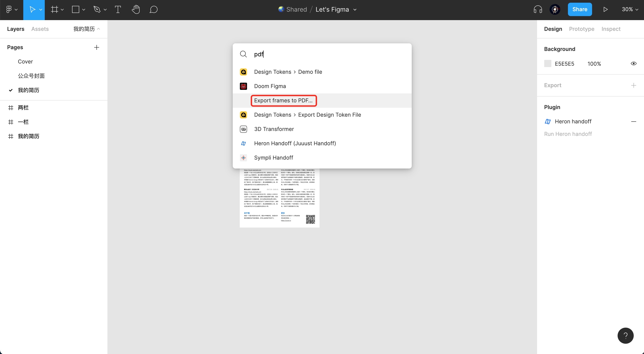The width and height of the screenshot is (644, 354).
Task: Toggle background visibility eye icon
Action: coord(633,64)
